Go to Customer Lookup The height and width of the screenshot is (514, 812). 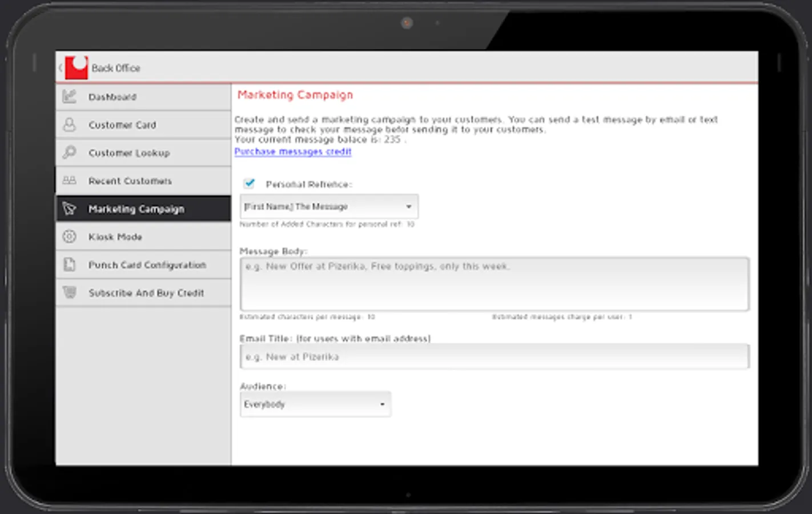[x=143, y=153]
